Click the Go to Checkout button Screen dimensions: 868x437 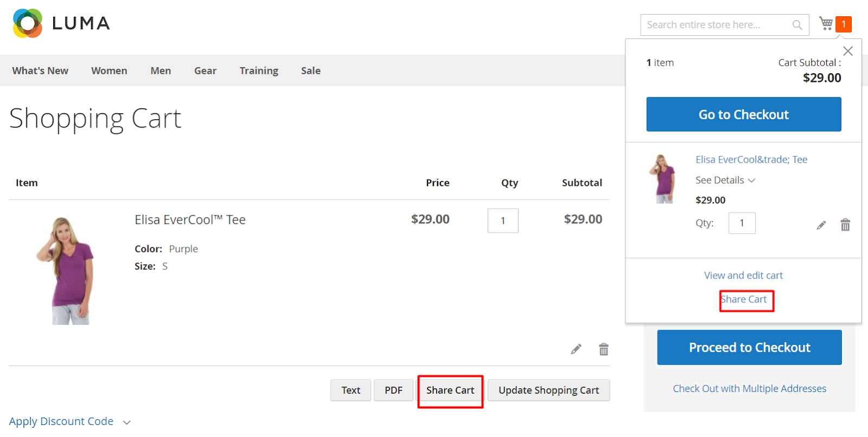tap(743, 114)
